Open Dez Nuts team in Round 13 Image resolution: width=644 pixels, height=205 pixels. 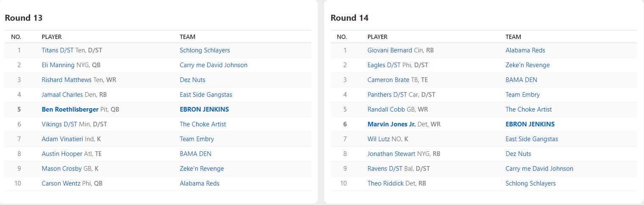193,80
